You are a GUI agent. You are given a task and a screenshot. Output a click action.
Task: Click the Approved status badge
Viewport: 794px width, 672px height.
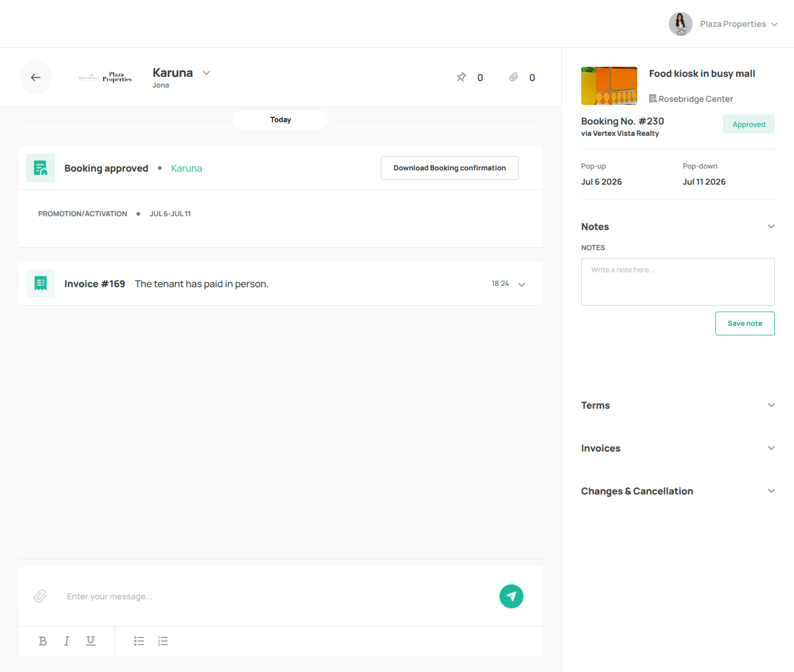pos(749,124)
